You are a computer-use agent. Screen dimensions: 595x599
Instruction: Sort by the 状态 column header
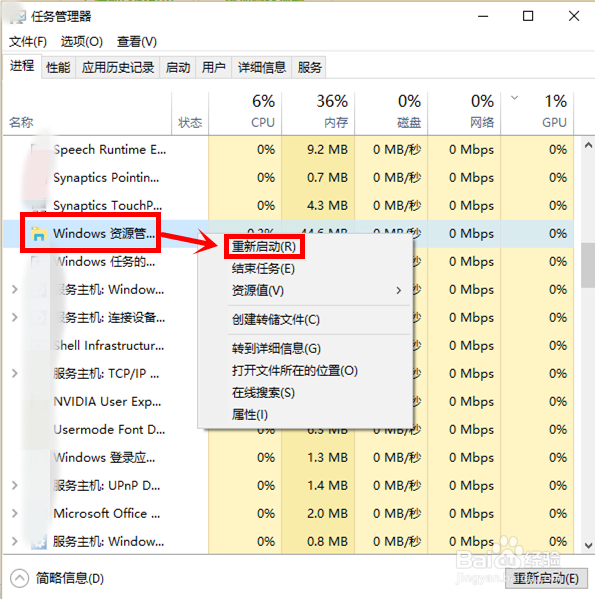(190, 113)
